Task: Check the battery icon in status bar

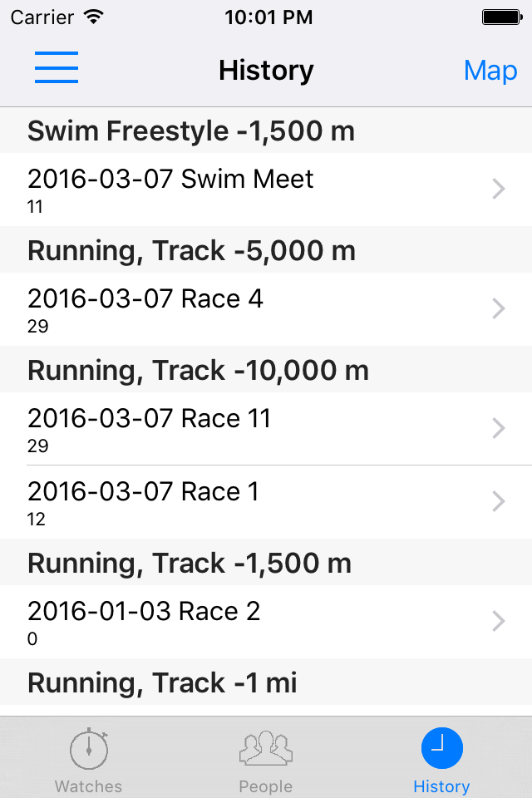Action: click(502, 17)
